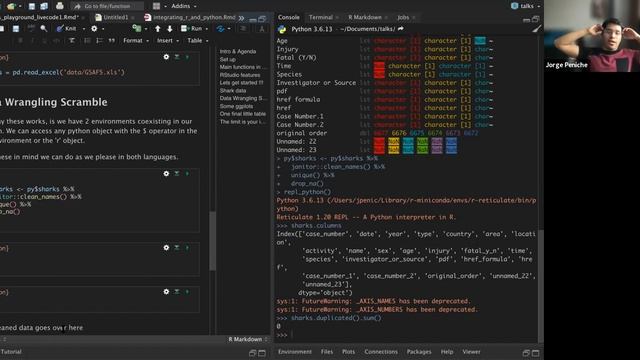Expand the Knit options dropdown arrow

[84, 29]
